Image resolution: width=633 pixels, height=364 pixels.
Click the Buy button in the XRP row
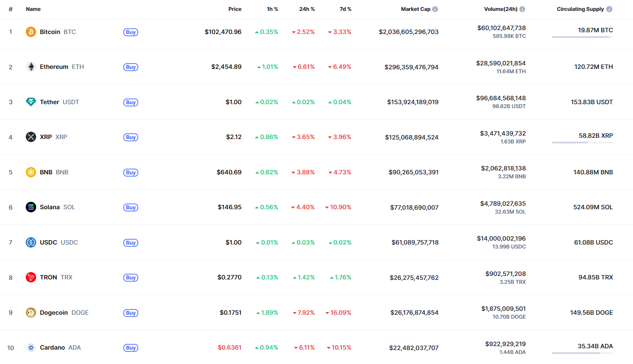click(x=131, y=137)
